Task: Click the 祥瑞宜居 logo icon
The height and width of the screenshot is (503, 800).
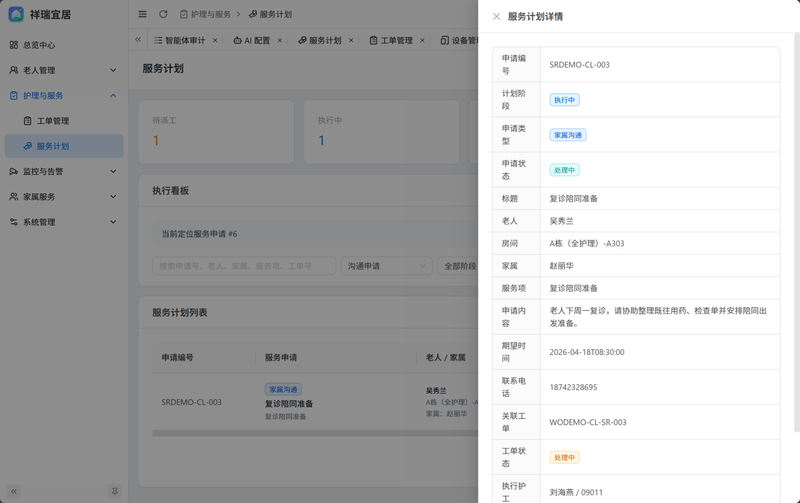Action: pos(16,14)
